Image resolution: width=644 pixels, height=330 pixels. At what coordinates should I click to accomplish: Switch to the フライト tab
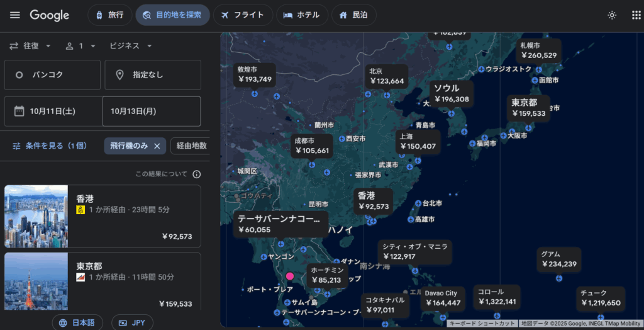click(243, 15)
